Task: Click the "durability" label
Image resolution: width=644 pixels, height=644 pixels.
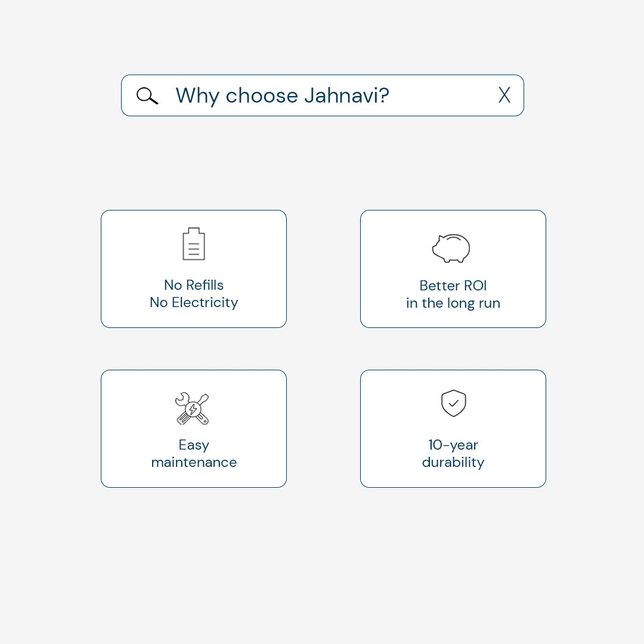Action: click(x=453, y=462)
